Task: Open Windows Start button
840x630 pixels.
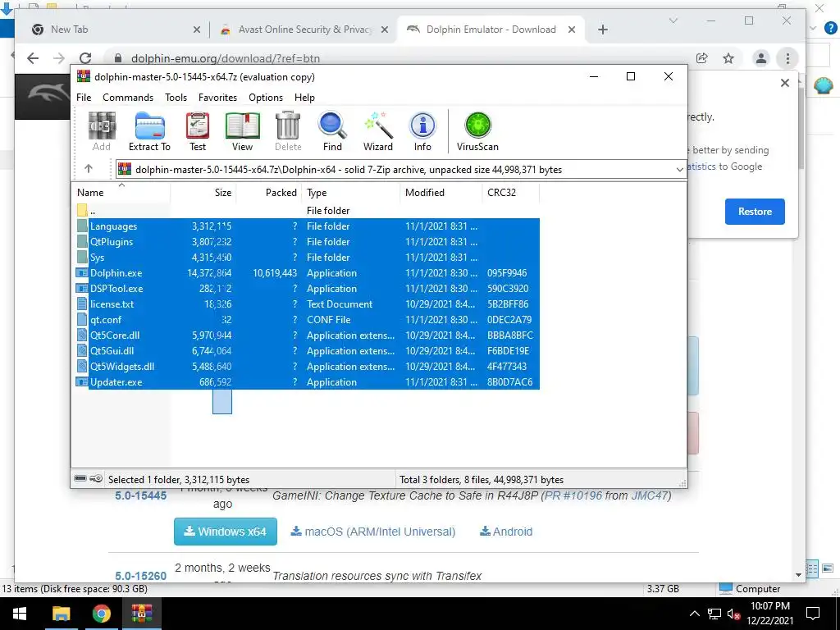Action: pyautogui.click(x=20, y=614)
